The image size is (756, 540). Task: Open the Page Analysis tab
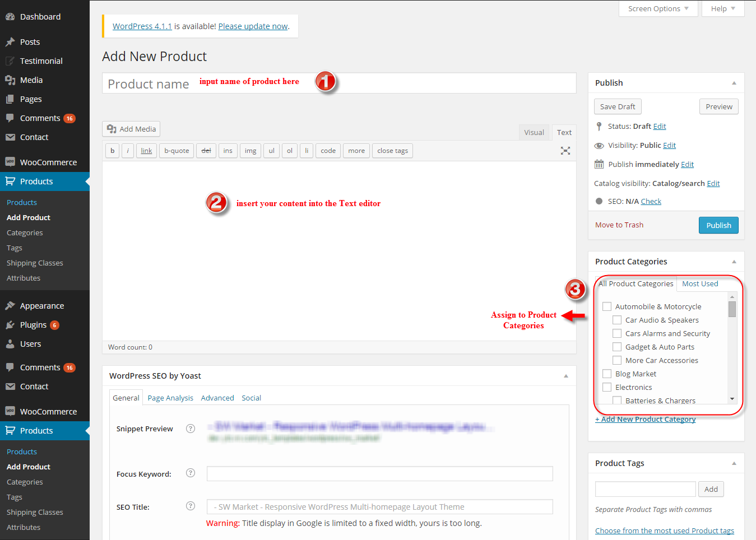[x=170, y=398]
